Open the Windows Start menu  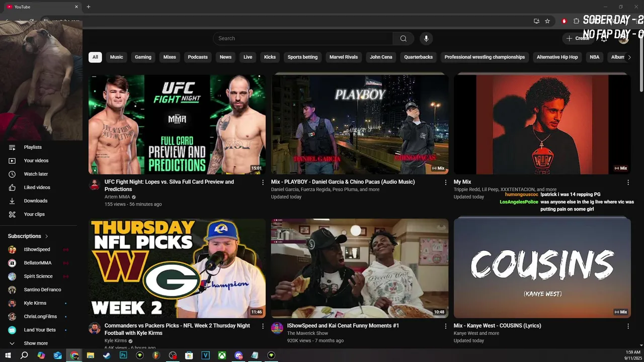[8, 355]
